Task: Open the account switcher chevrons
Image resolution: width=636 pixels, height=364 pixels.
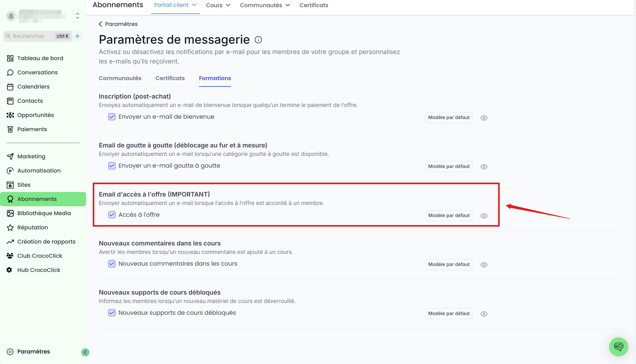Action: pos(78,16)
